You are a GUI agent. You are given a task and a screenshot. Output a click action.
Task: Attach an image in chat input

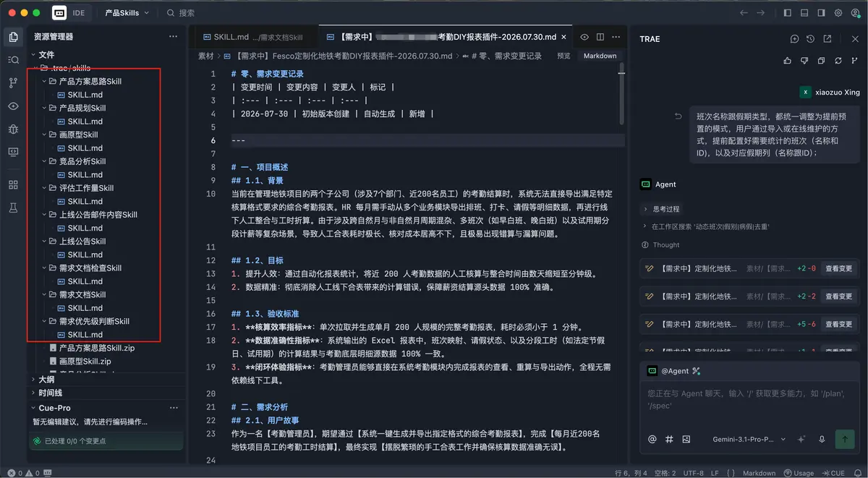pos(686,439)
